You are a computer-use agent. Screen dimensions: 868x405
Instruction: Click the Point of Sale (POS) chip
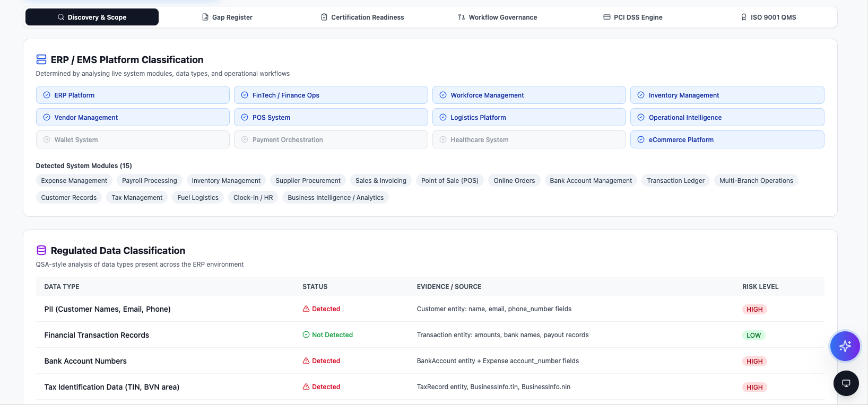tap(450, 181)
